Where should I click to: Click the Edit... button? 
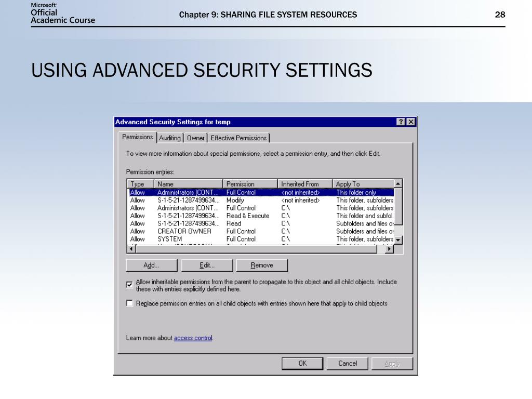point(207,265)
